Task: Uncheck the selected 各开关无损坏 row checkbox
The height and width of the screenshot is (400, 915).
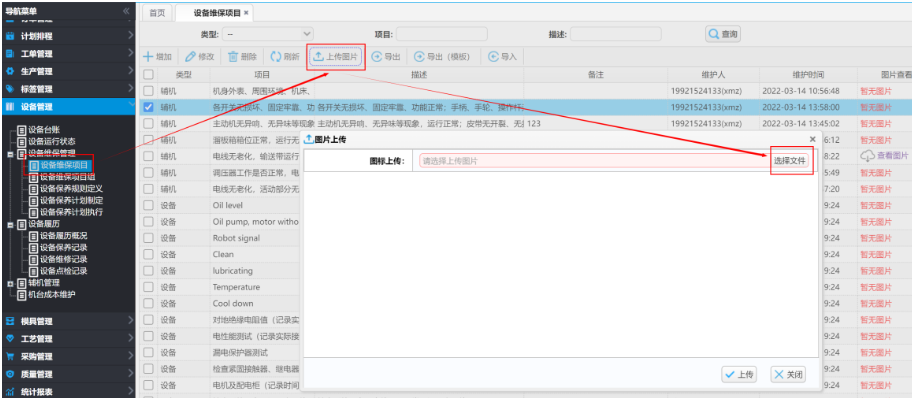Action: (149, 107)
